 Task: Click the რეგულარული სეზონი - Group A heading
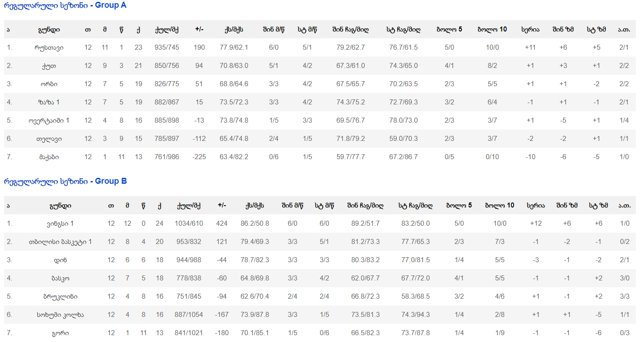click(65, 5)
